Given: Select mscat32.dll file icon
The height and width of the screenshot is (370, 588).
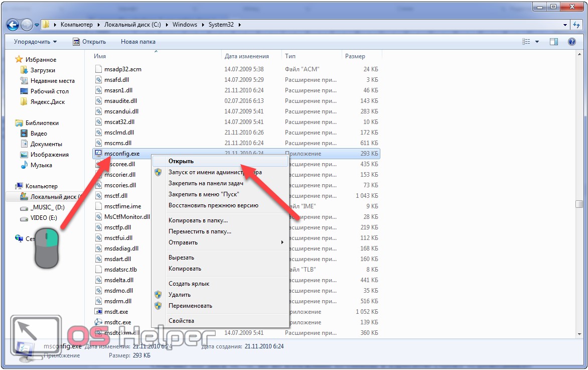Looking at the screenshot, I should tap(98, 121).
